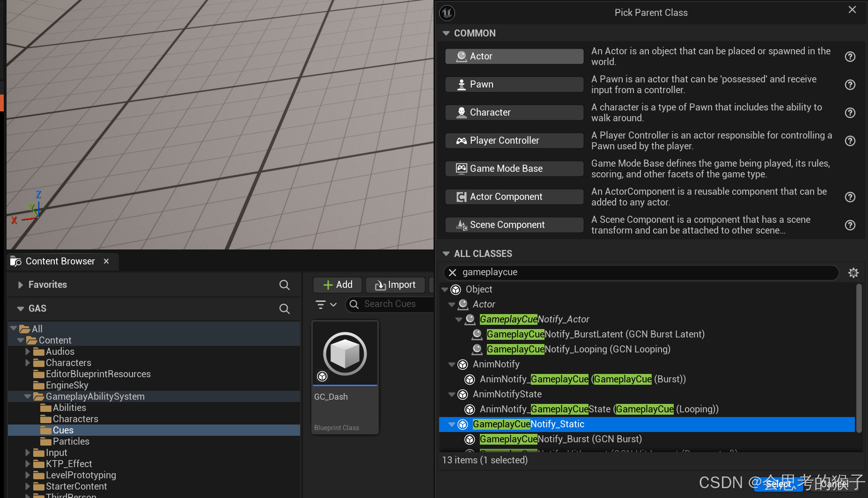The height and width of the screenshot is (498, 868).
Task: Open help for Actor Component class
Action: (x=850, y=197)
